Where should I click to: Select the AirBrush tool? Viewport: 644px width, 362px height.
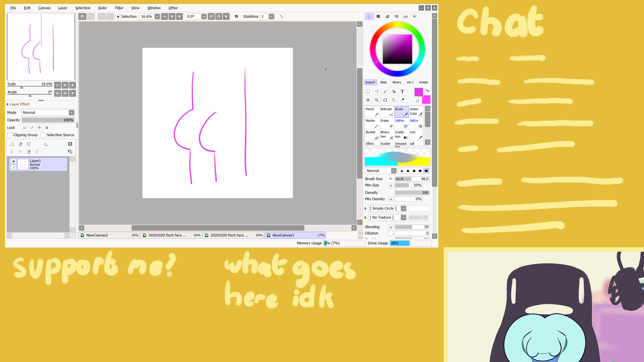point(386,112)
